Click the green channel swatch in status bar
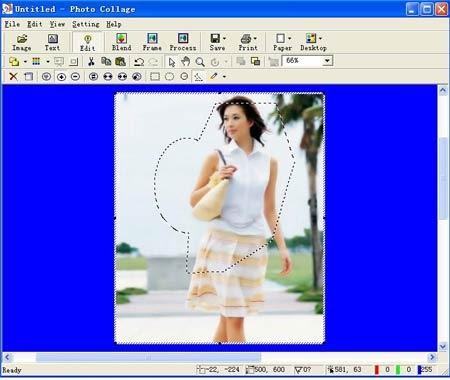The height and width of the screenshot is (380, 450). [x=398, y=370]
